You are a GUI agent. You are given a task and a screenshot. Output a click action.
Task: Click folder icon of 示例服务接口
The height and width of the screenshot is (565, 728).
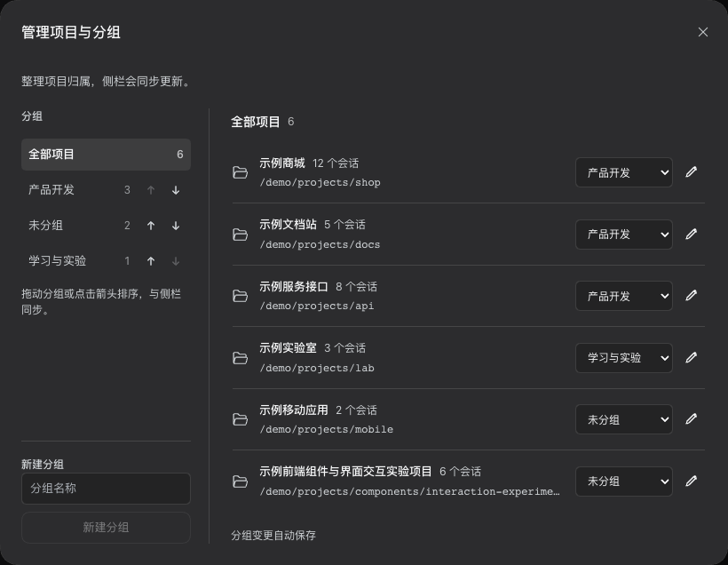[x=240, y=296]
